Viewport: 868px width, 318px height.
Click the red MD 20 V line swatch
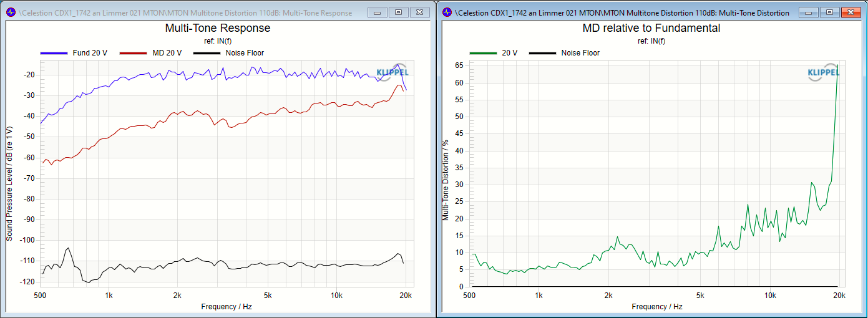[x=134, y=54]
